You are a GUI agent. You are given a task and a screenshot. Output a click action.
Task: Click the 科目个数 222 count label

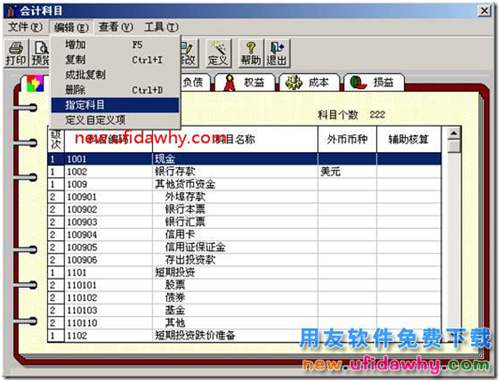pos(351,115)
